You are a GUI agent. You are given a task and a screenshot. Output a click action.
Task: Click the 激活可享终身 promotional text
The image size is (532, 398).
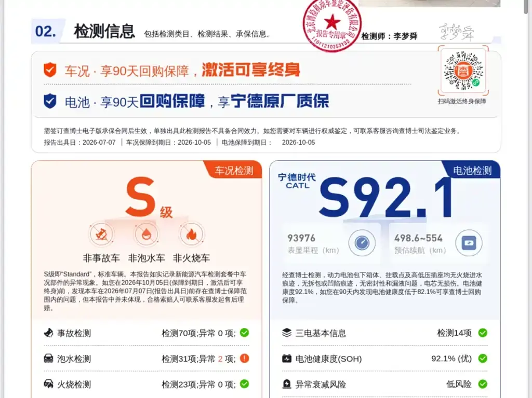(x=251, y=70)
